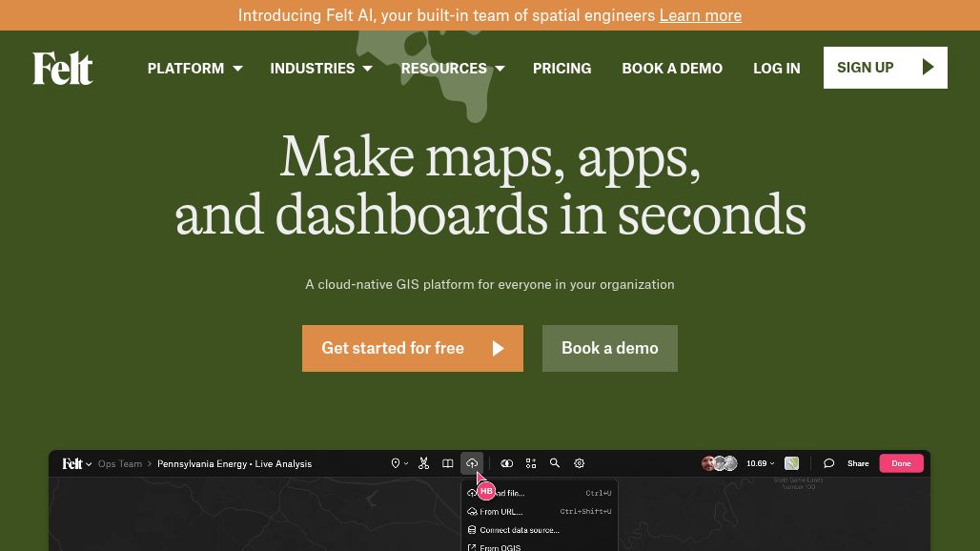The height and width of the screenshot is (551, 980).
Task: Toggle the layer visibility switch icon
Action: (507, 463)
